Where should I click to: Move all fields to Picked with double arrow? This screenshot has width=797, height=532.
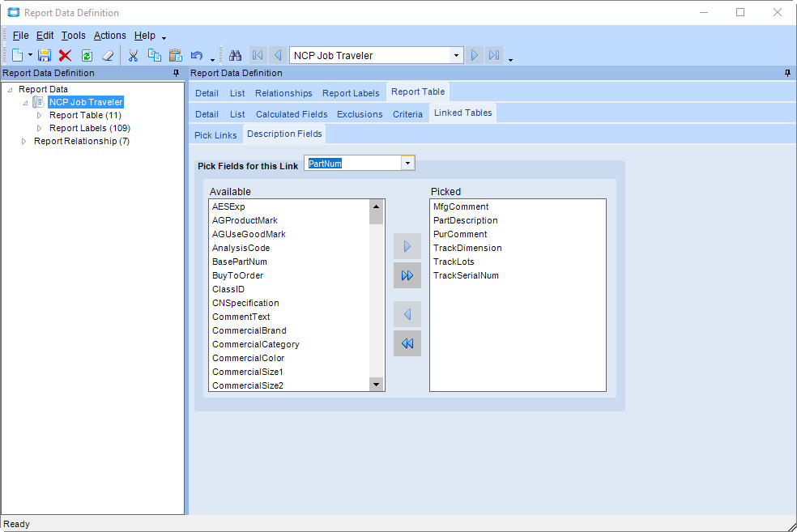click(x=407, y=275)
